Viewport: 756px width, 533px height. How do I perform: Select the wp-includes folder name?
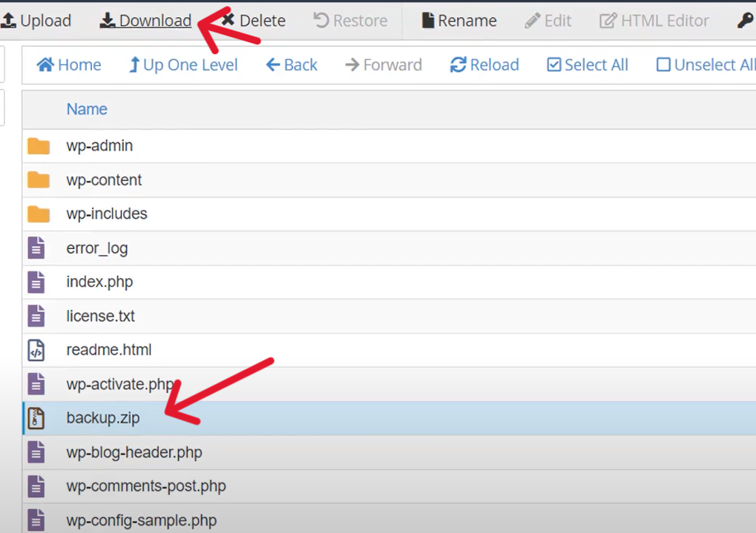coord(107,214)
